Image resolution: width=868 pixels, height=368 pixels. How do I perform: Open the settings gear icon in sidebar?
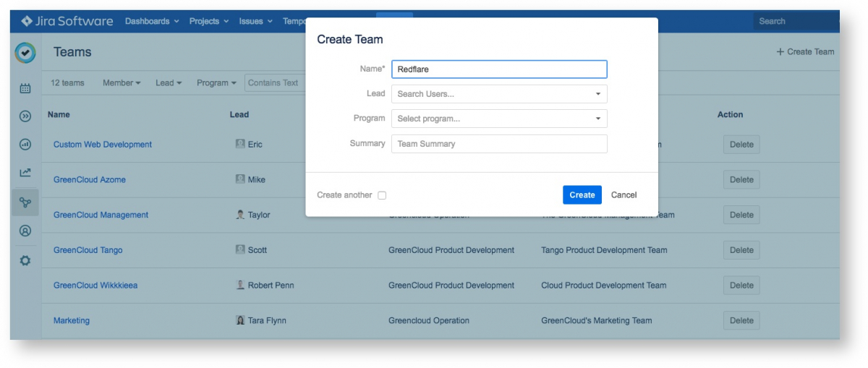(x=25, y=260)
